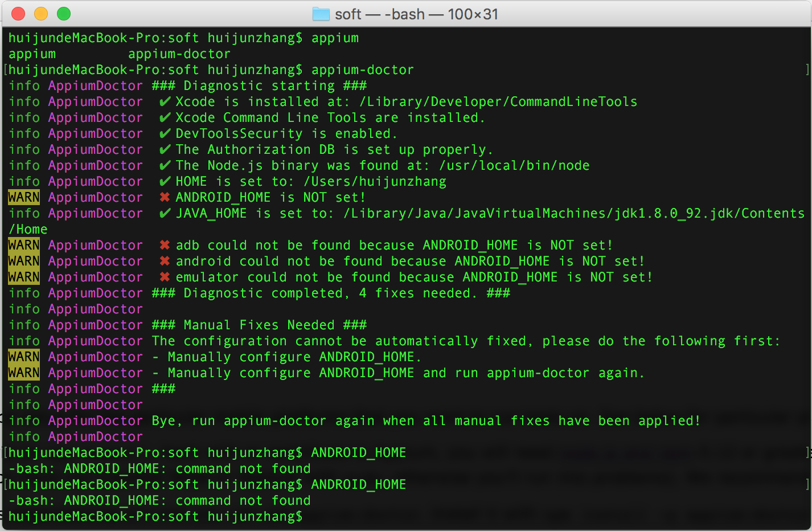Click 'The Authorization DB is set up properly.' text
The image size is (812, 531).
tap(334, 149)
